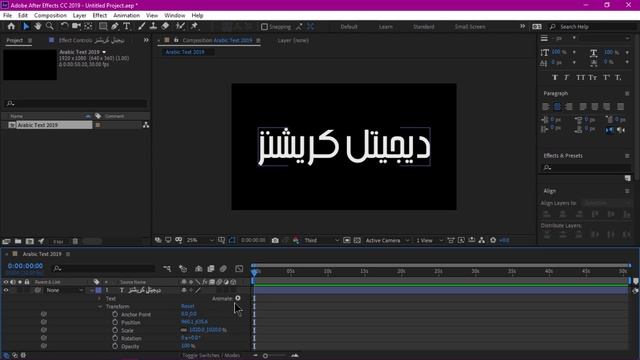
Task: Select the Rotation tool
Action: (x=64, y=26)
